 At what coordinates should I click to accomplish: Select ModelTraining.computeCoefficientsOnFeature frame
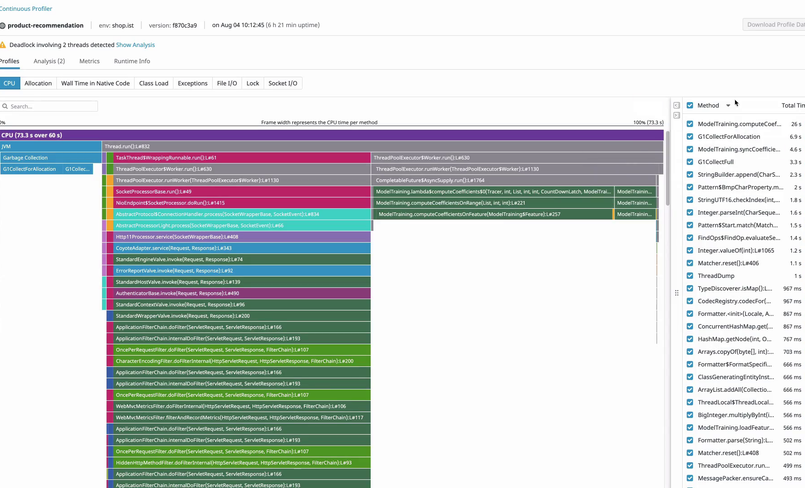tap(494, 214)
